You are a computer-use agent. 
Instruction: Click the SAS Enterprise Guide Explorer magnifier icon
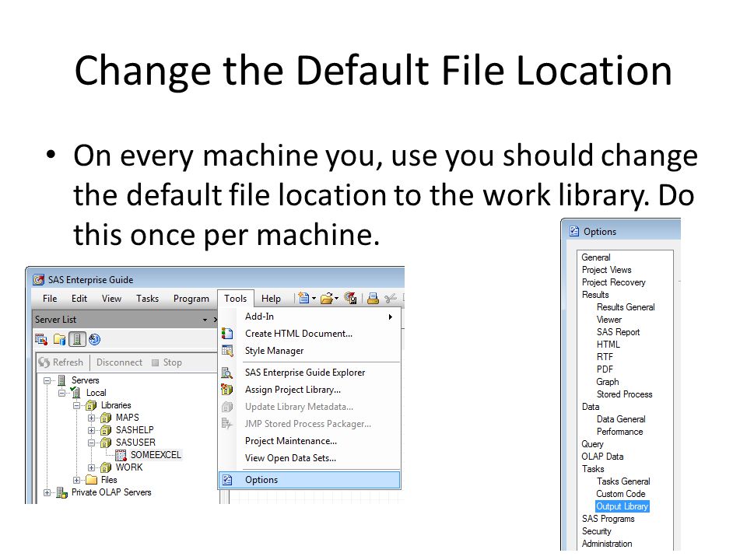227,373
